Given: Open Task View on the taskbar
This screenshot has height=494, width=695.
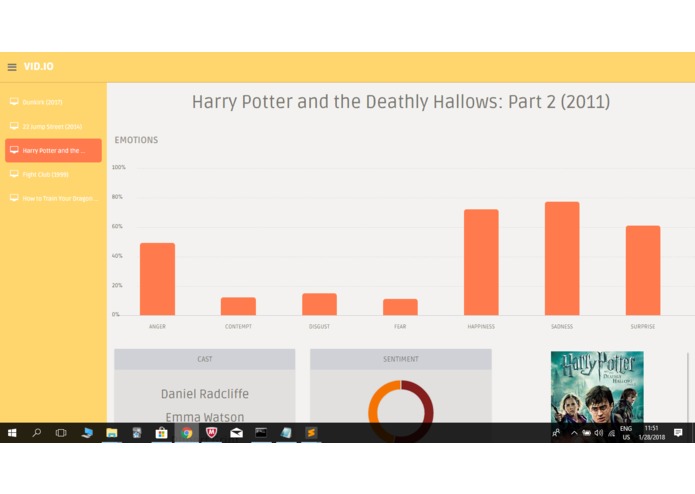Looking at the screenshot, I should (x=61, y=433).
